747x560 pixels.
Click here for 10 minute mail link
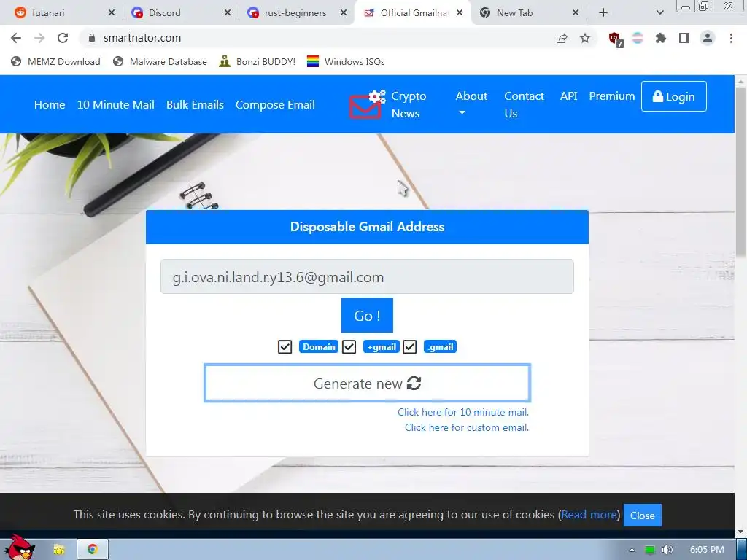[463, 413]
